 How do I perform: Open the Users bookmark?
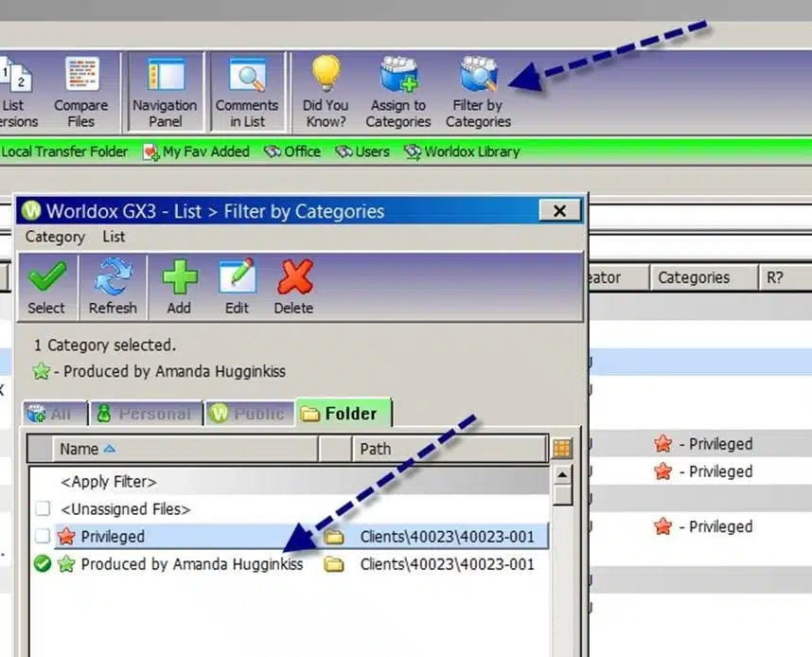(x=362, y=151)
